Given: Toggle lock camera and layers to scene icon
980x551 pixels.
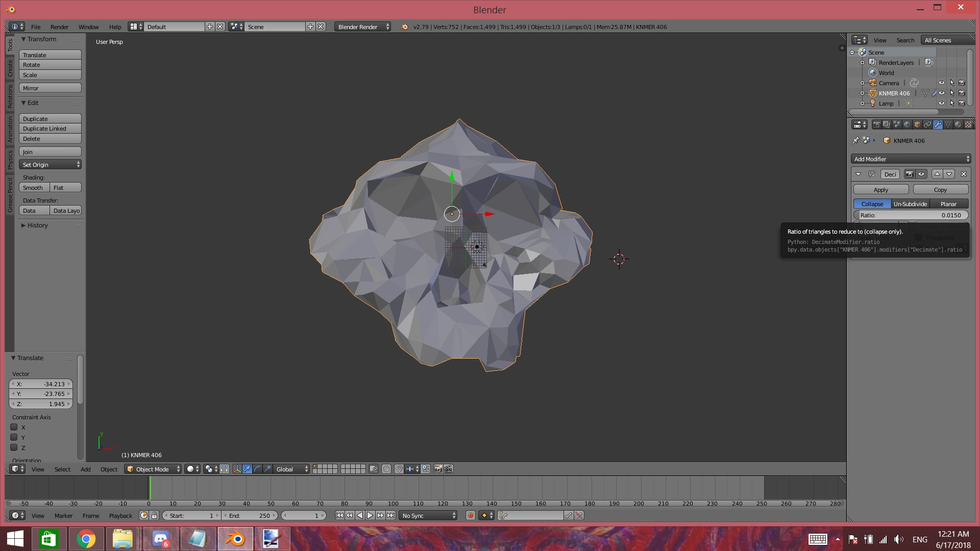Looking at the screenshot, I should [x=374, y=469].
